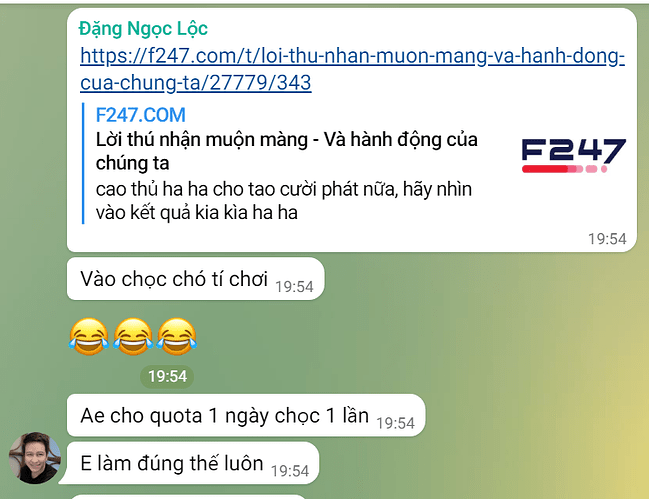Click partially visible message bubble at bottom

click(188, 496)
